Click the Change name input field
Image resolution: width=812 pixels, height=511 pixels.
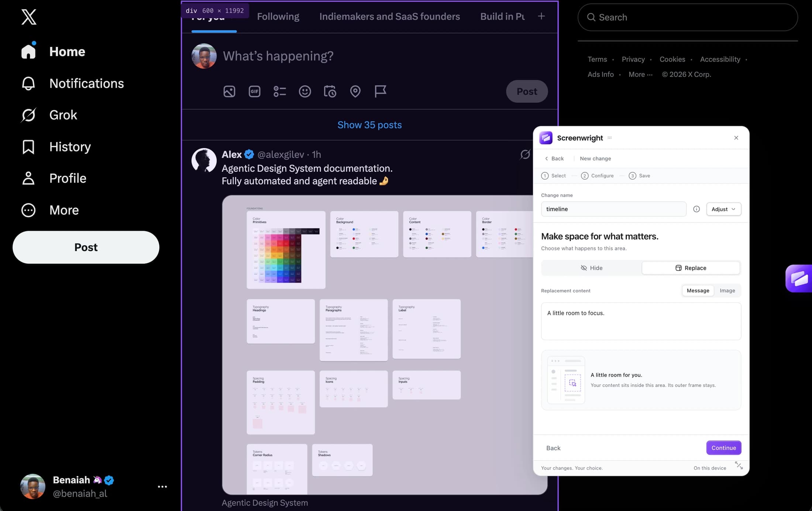[613, 209]
